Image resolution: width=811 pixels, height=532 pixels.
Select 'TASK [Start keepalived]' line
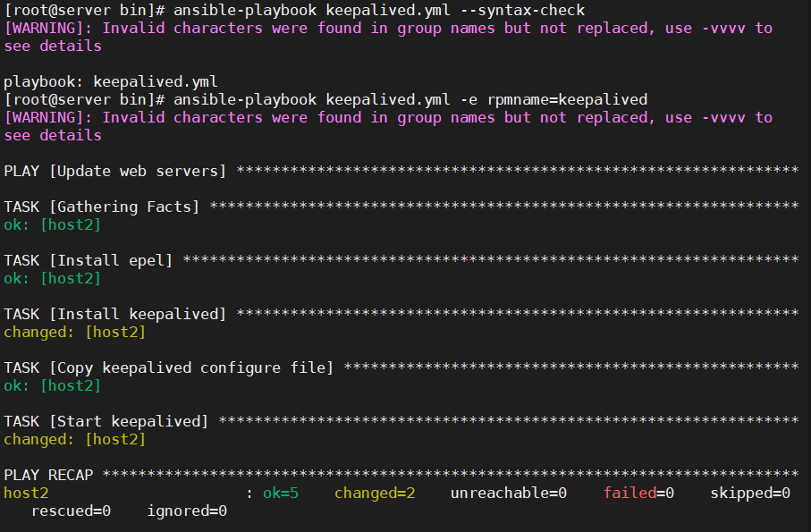[x=401, y=422]
